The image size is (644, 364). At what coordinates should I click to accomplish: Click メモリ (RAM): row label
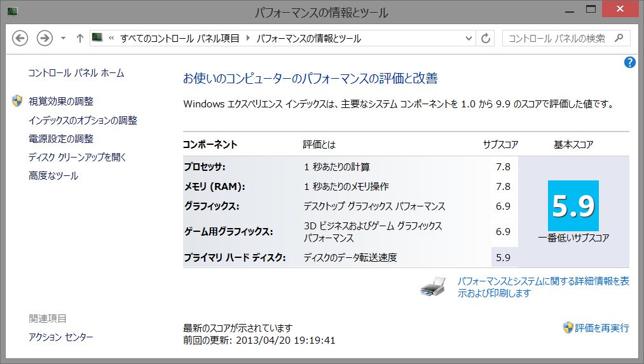click(214, 187)
